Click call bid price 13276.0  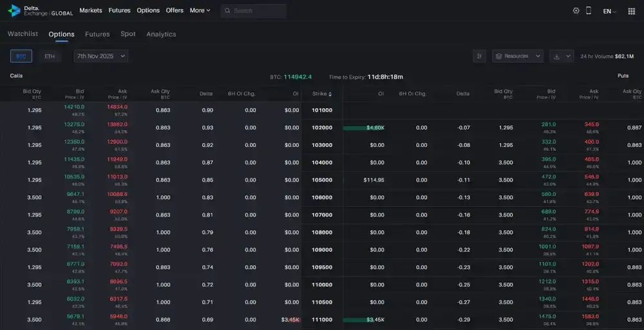tap(74, 124)
